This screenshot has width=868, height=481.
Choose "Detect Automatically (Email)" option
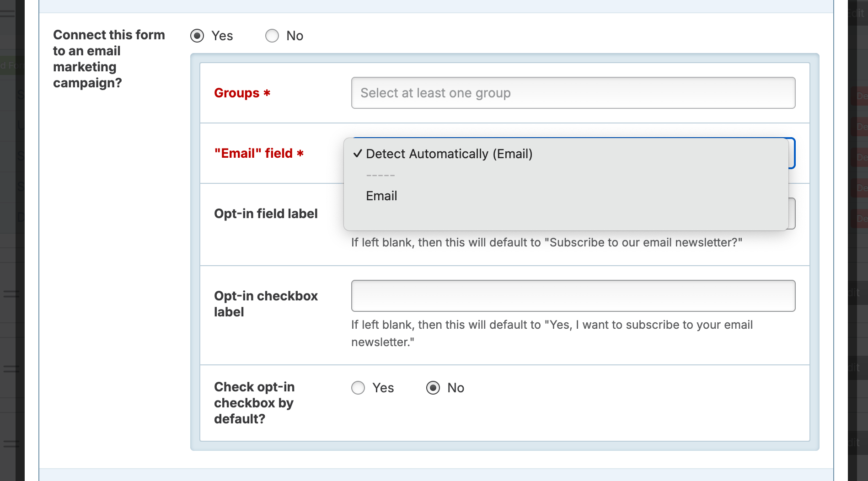tap(449, 154)
